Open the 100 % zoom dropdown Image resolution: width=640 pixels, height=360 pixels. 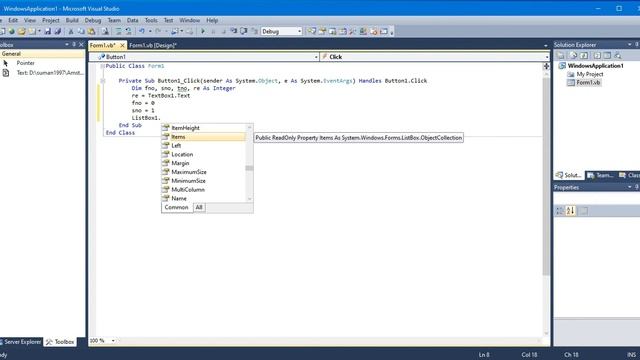point(113,340)
